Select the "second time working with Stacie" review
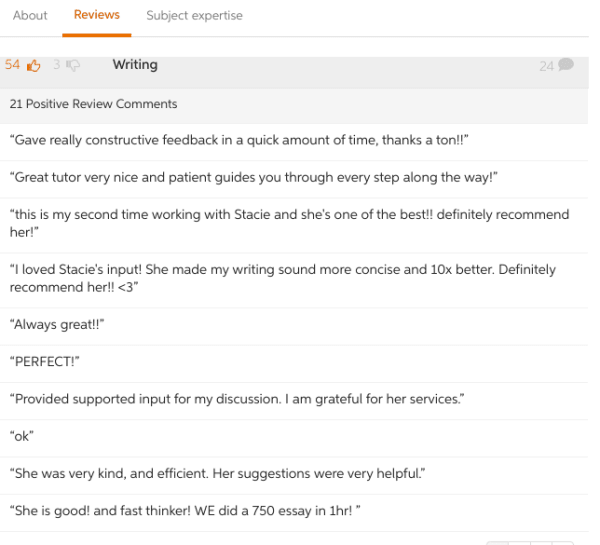 294,224
